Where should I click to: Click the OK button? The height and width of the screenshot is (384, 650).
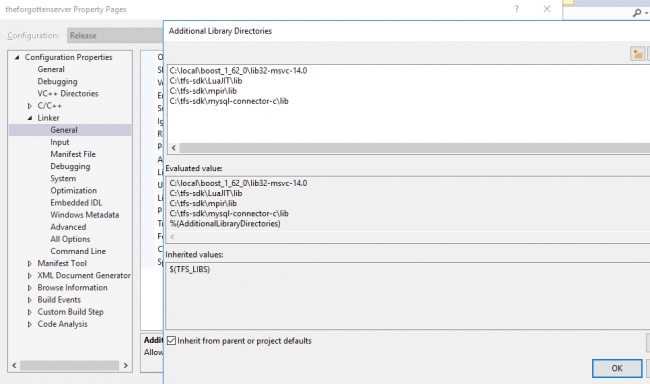[617, 368]
